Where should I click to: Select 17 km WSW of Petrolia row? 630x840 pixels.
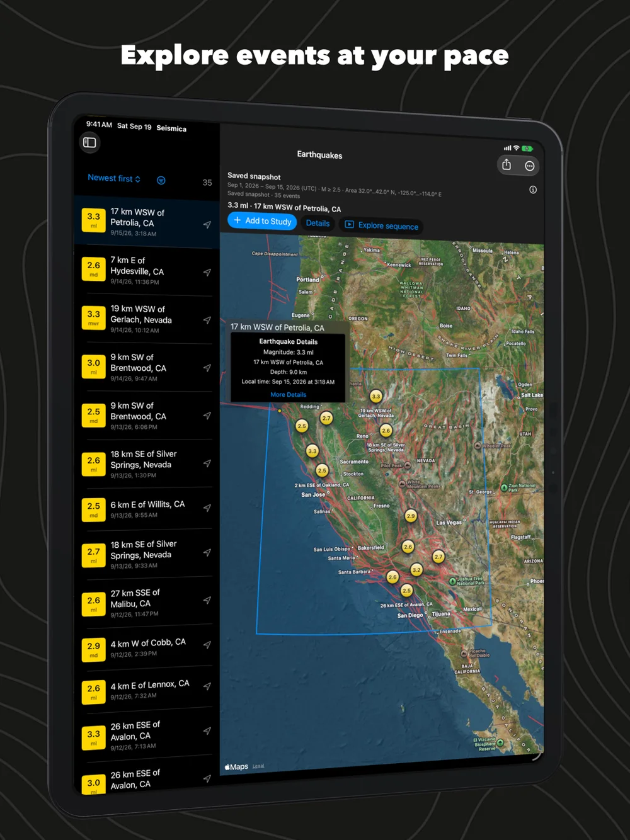pyautogui.click(x=147, y=222)
